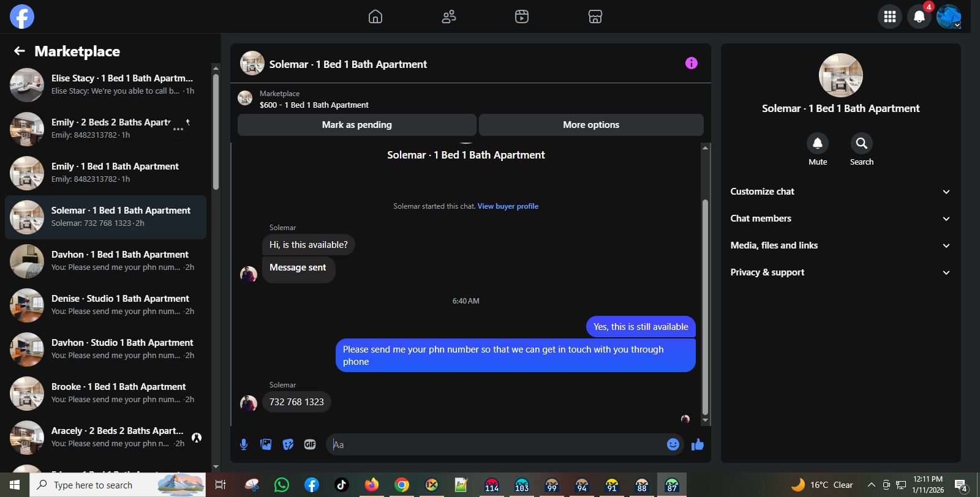Open WhatsApp from the taskbar
This screenshot has height=497, width=980.
282,485
